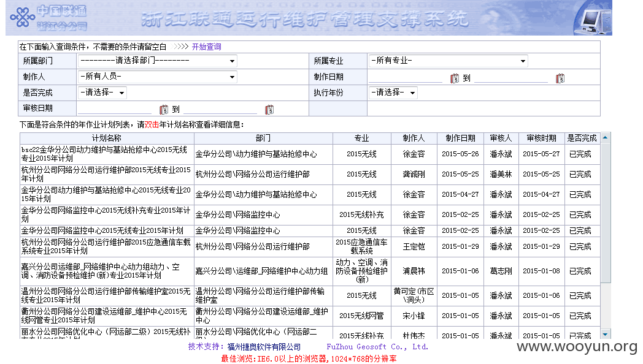Click the plan list vertical scrollbar thumb

[606, 213]
